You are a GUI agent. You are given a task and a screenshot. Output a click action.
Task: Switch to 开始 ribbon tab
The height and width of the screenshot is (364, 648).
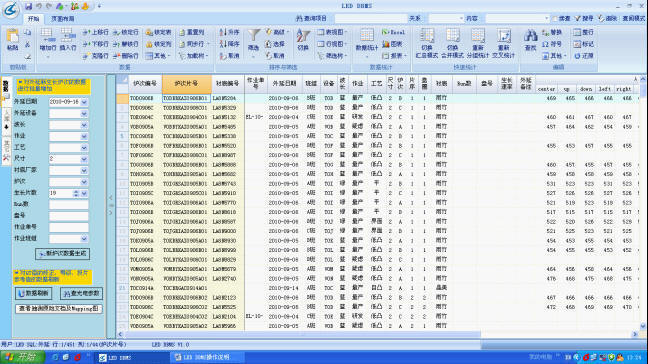pyautogui.click(x=33, y=19)
